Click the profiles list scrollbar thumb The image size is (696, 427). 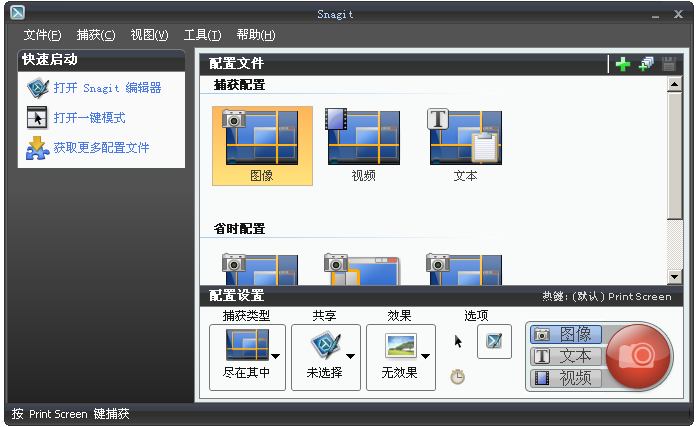674,155
